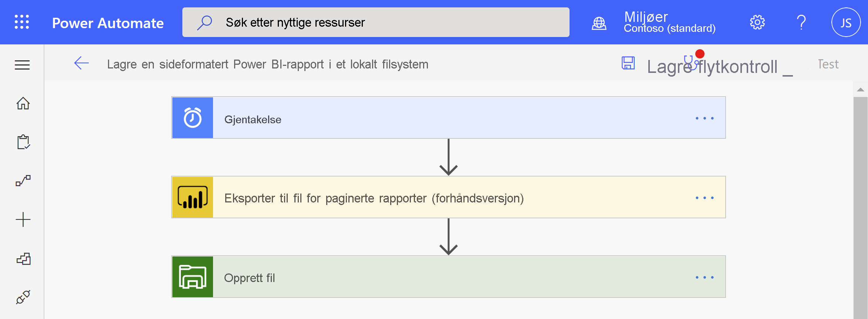Click the scrollbar up arrow
The image size is (868, 319).
pos(861,90)
